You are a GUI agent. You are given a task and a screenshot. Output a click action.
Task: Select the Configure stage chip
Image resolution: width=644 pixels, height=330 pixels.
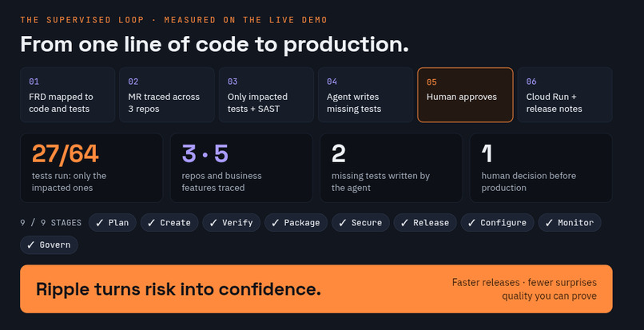coord(497,223)
